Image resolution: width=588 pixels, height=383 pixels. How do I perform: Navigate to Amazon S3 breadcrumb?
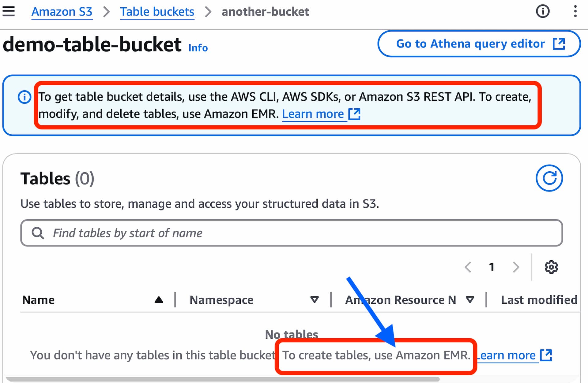tap(62, 12)
